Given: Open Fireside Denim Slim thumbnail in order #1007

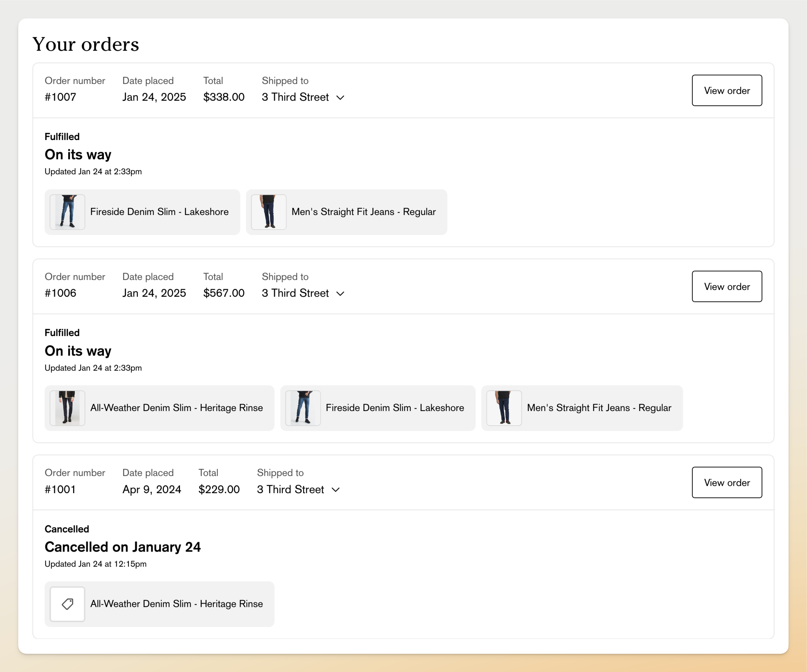Looking at the screenshot, I should [67, 212].
